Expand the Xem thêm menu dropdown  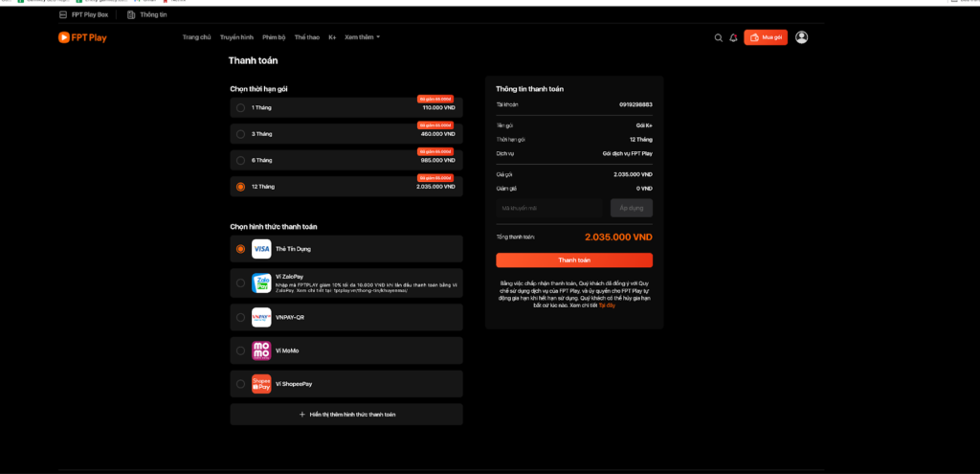point(362,37)
